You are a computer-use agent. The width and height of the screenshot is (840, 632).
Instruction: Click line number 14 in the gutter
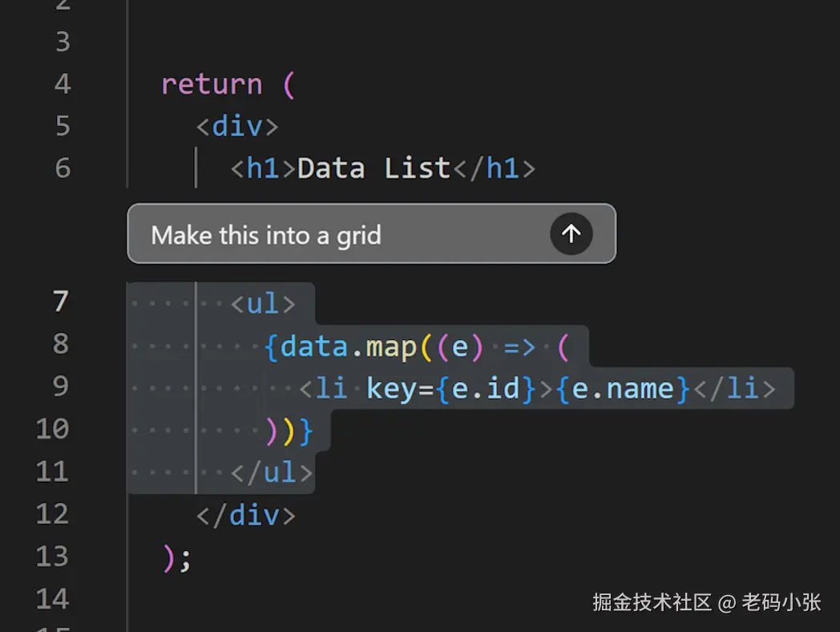point(53,599)
